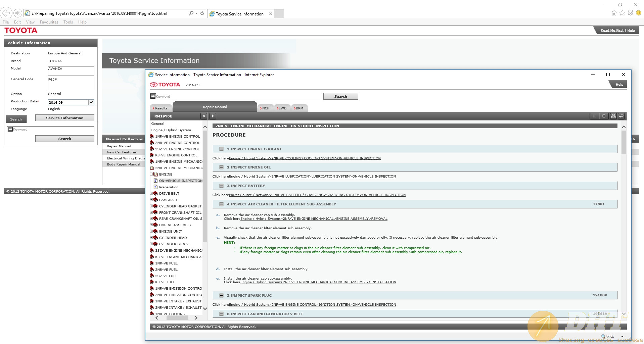
Task: Switch to the BRM tab
Action: tap(299, 108)
